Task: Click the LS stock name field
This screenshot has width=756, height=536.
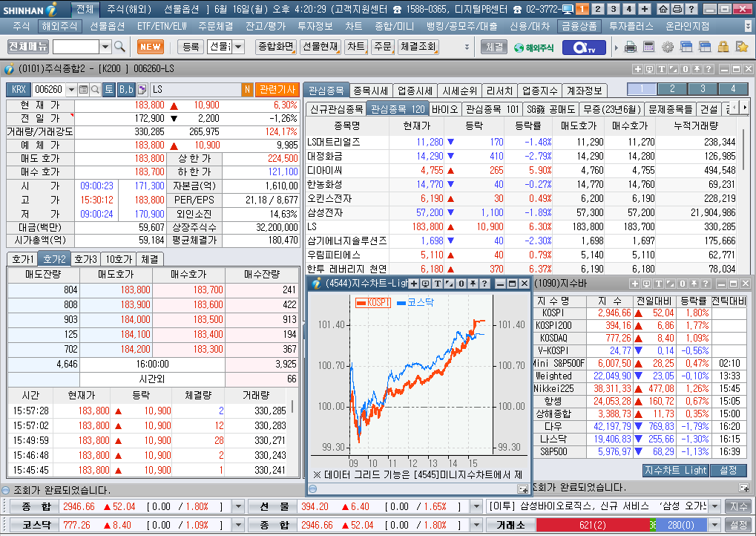Action: [195, 89]
